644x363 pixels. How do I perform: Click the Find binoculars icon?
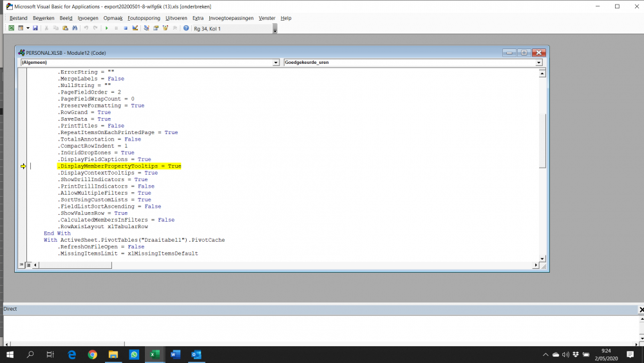coord(75,28)
